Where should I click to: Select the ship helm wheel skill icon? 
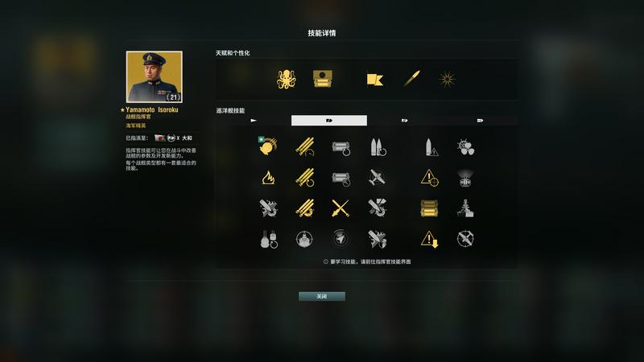(465, 147)
